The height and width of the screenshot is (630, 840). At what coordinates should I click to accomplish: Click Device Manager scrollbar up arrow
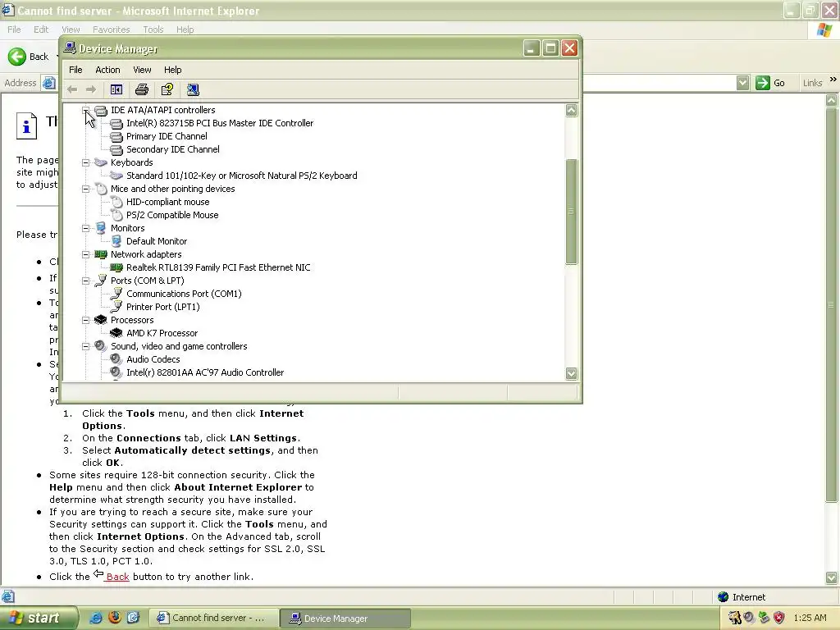click(571, 111)
